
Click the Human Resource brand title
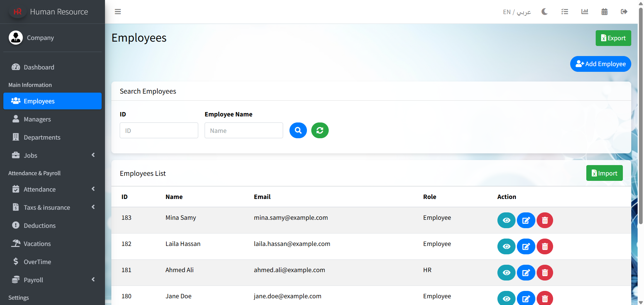coord(59,12)
